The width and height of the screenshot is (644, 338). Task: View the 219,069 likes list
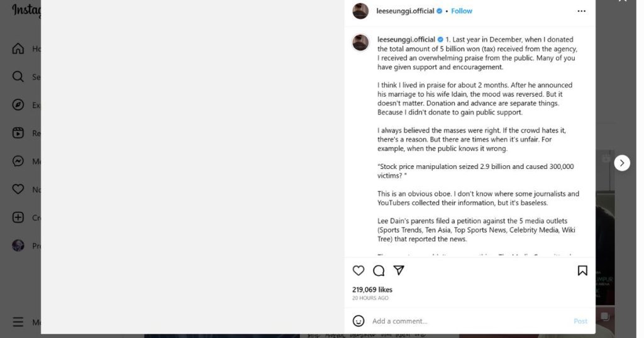pos(372,290)
